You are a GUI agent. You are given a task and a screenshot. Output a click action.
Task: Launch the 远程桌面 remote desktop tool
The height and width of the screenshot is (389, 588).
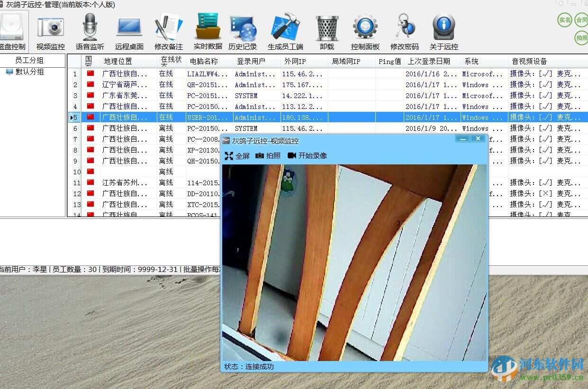(x=129, y=28)
